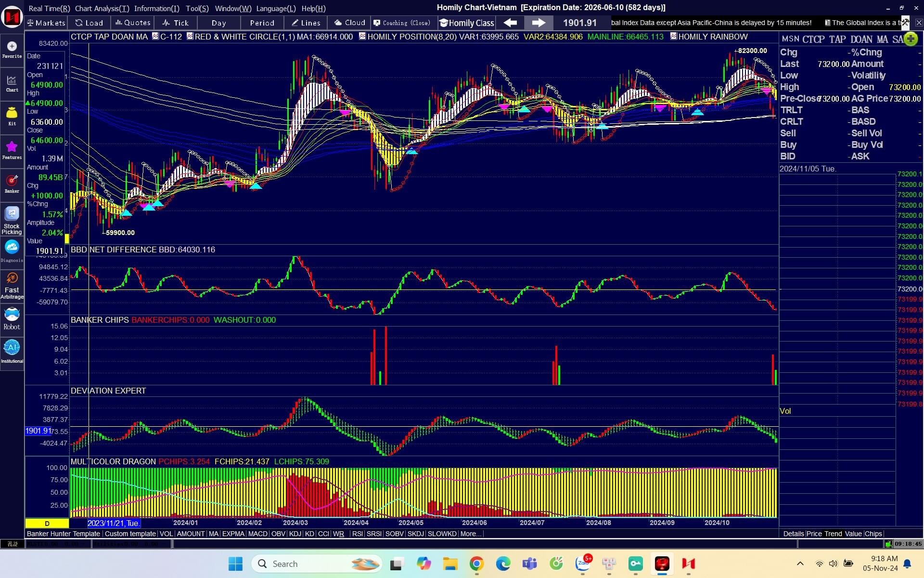
Task: Select the Trend tab in right panel
Action: pos(833,534)
